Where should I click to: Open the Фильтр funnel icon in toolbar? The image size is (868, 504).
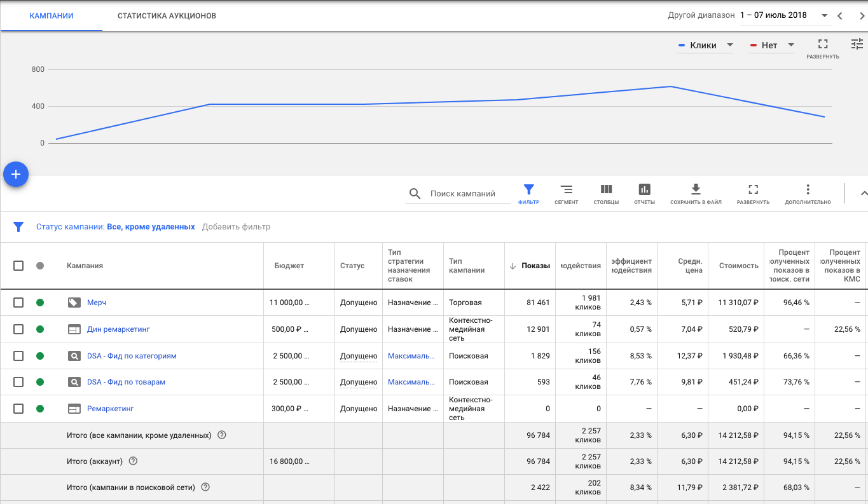point(528,189)
